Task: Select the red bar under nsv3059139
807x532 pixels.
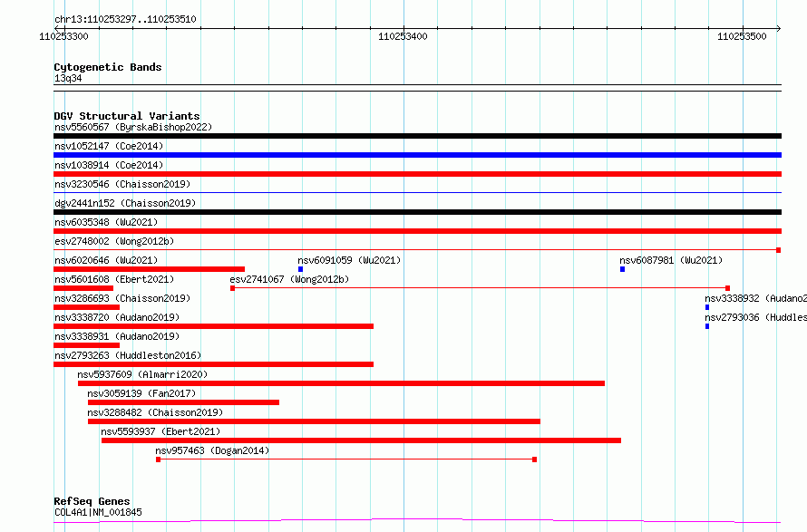Action: pyautogui.click(x=183, y=402)
